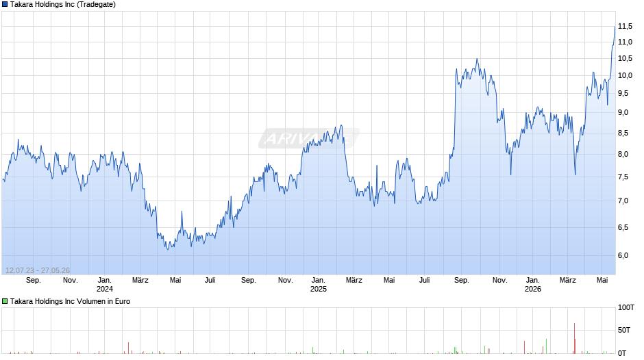The image size is (644, 360).
Task: Click the 'Jan. 2025' time axis label
Action: pos(319,285)
